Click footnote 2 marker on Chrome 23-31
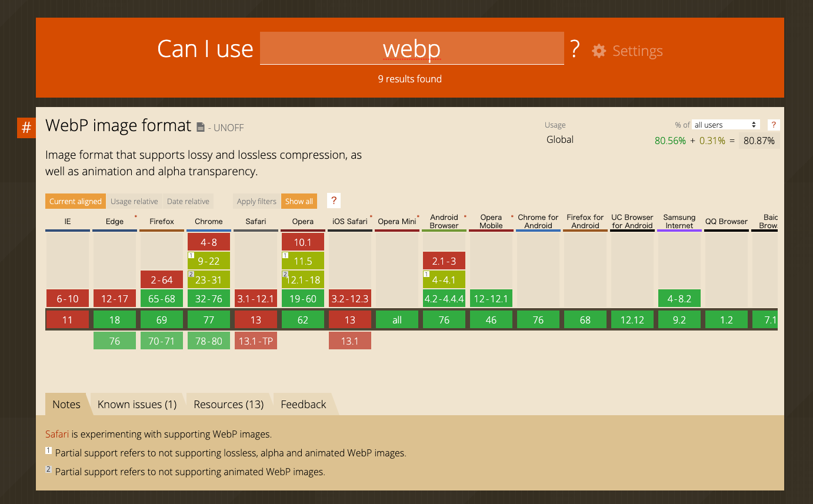 [191, 275]
